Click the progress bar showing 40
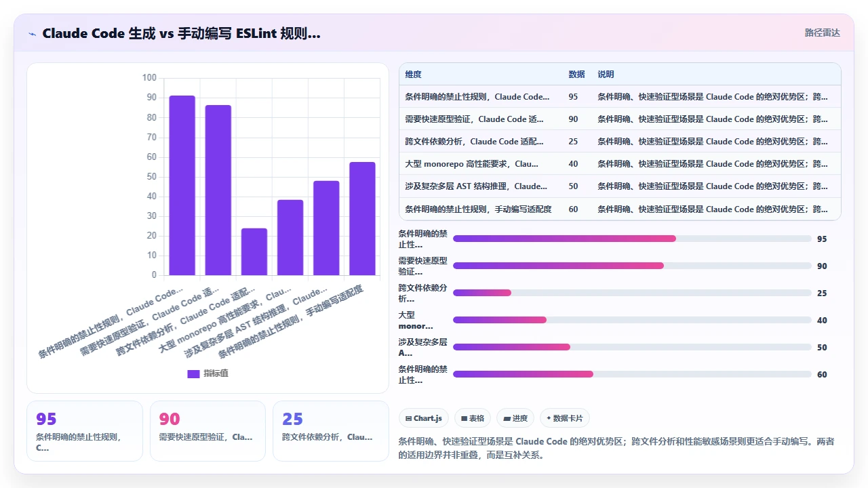868x488 pixels. (x=632, y=320)
